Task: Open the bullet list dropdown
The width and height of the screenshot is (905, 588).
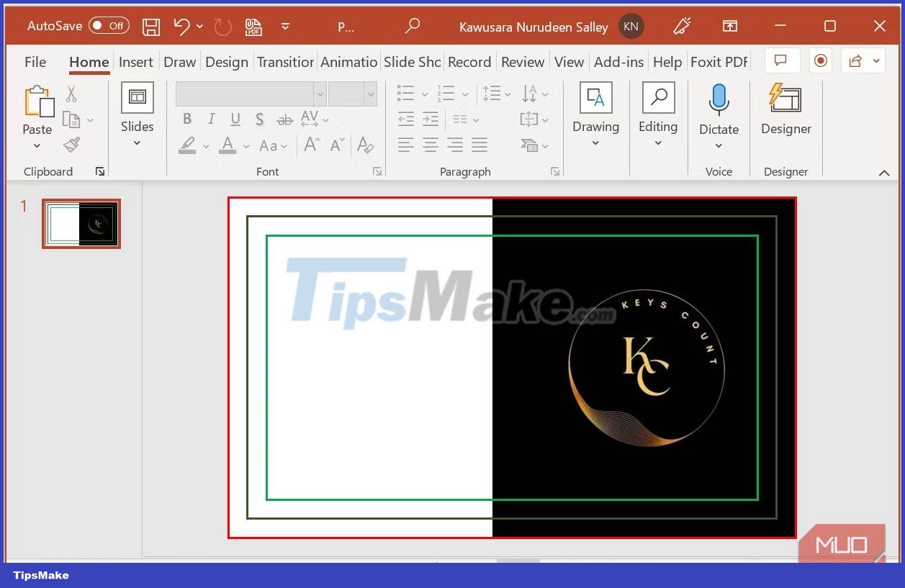Action: click(424, 93)
